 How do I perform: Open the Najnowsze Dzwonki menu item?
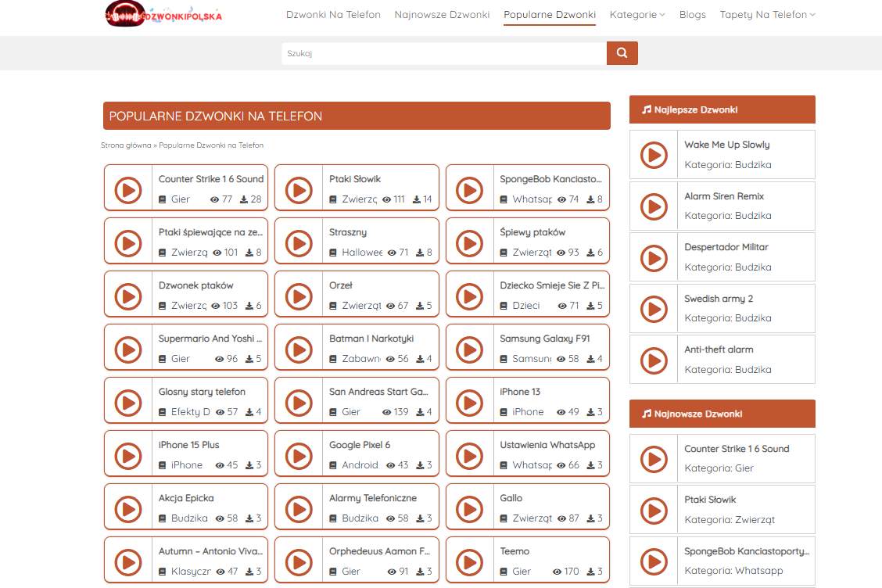(442, 15)
